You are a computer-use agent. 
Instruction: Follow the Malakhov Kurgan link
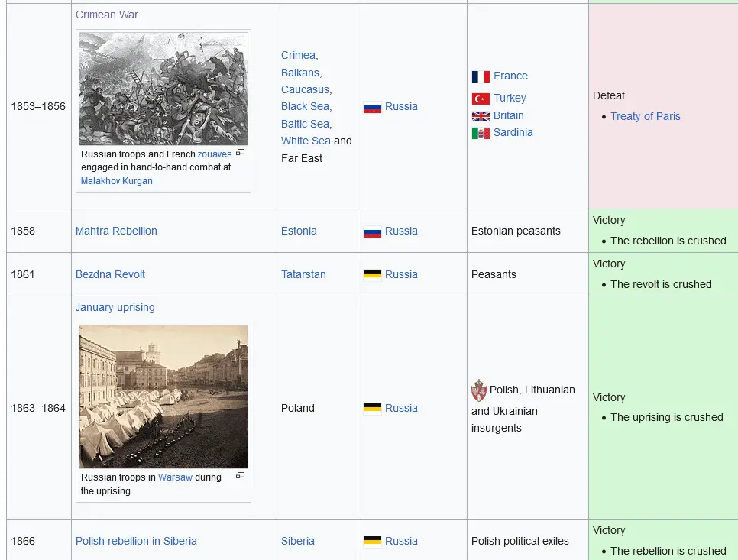point(117,181)
